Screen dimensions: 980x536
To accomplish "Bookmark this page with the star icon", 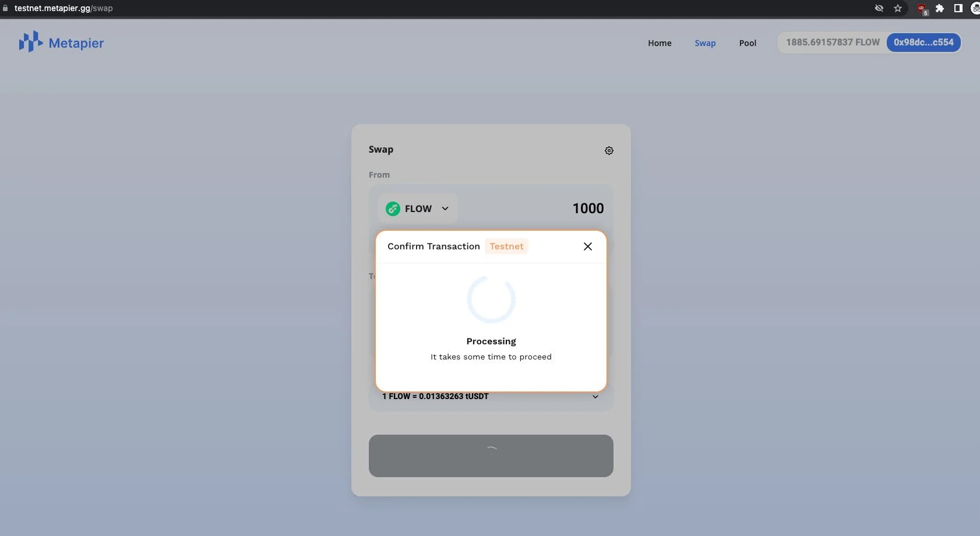I will click(x=898, y=8).
